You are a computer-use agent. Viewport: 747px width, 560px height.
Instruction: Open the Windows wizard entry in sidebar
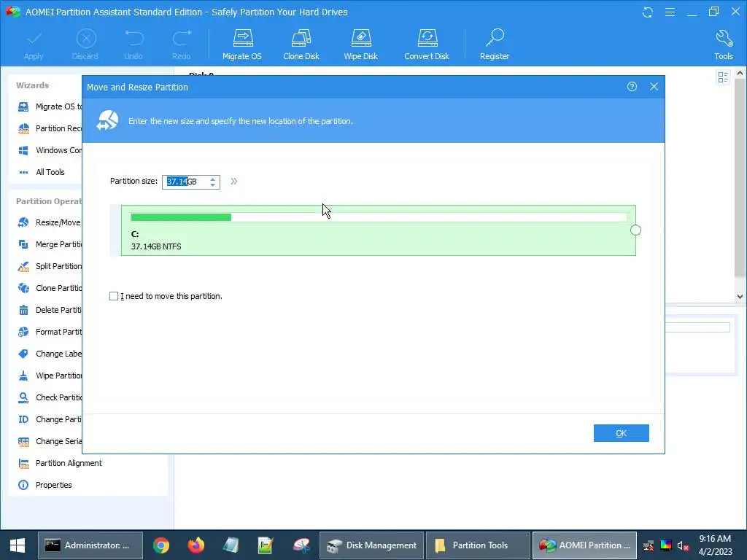[50, 150]
